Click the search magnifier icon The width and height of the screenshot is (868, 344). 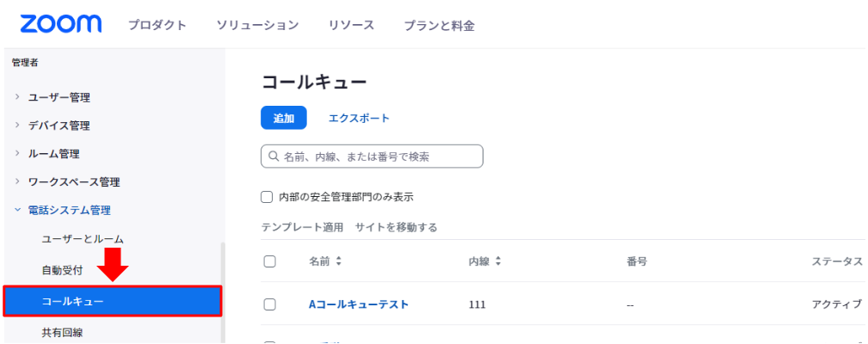[x=273, y=157]
